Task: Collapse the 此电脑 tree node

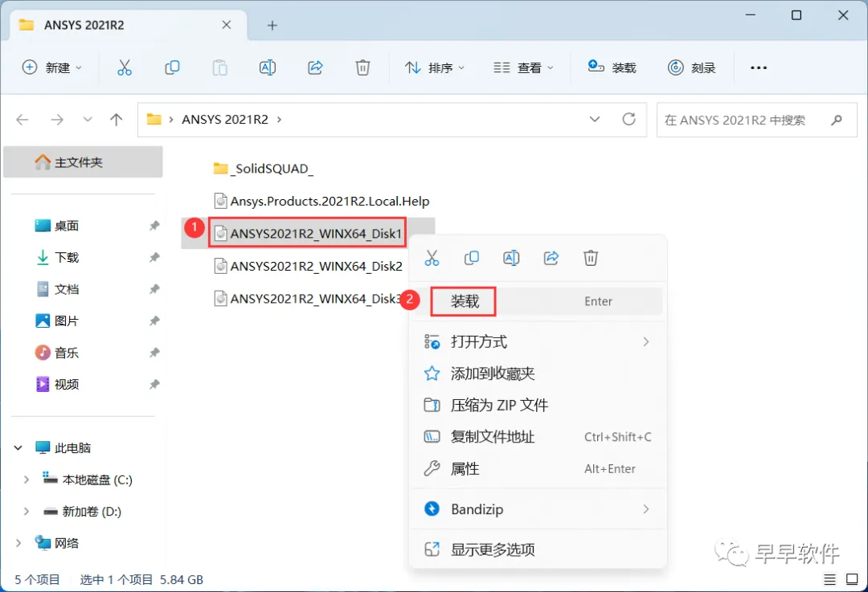Action: (18, 447)
